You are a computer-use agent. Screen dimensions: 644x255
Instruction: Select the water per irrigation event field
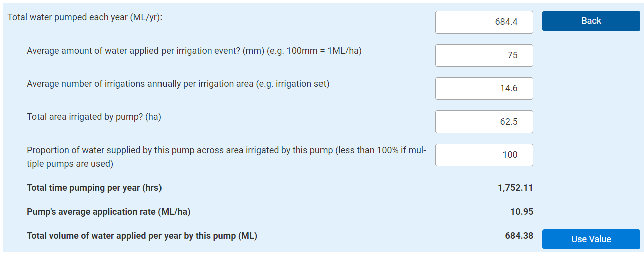[x=484, y=55]
